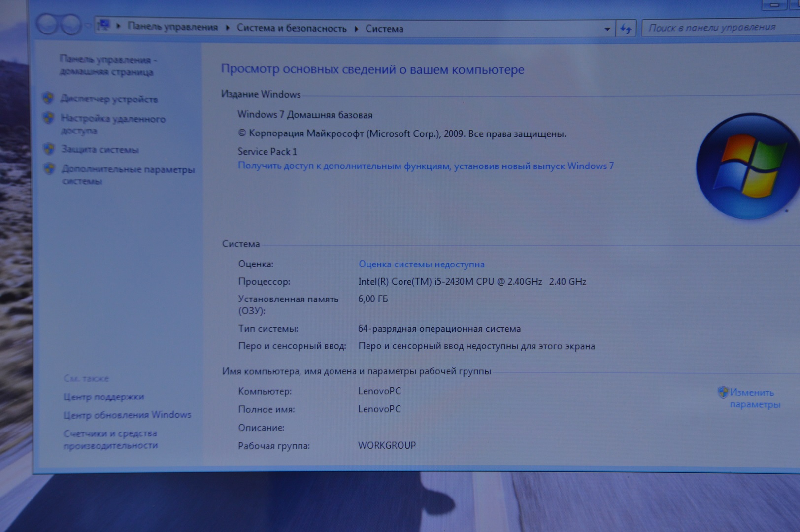Click the shield icon next to Настройка удаленного доступа
The width and height of the screenshot is (800, 532).
48,118
